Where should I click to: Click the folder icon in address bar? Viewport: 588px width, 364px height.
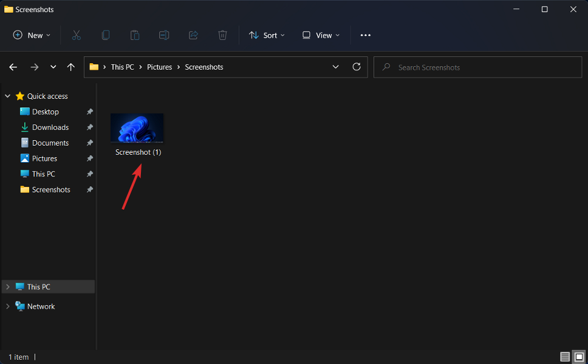94,67
